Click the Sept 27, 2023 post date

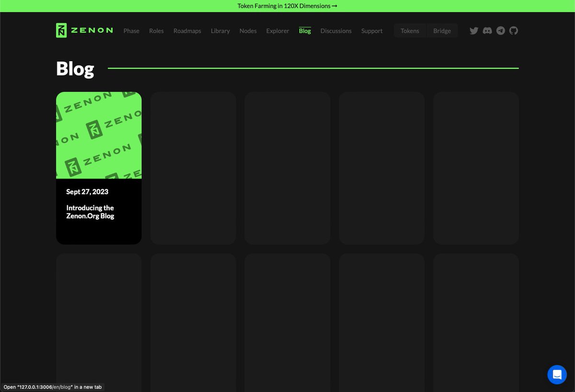click(87, 191)
